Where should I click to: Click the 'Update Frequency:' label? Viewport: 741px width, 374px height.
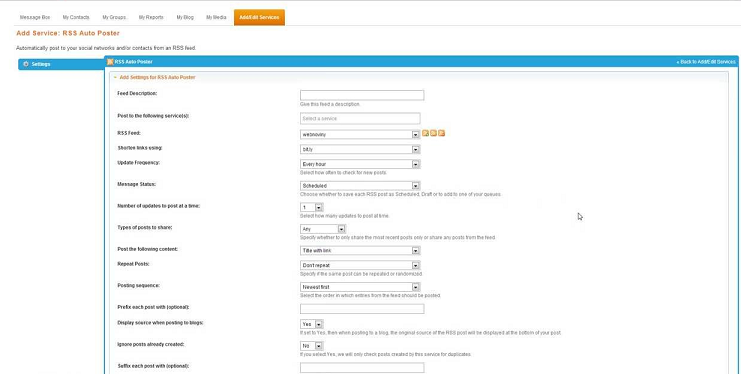[138, 162]
